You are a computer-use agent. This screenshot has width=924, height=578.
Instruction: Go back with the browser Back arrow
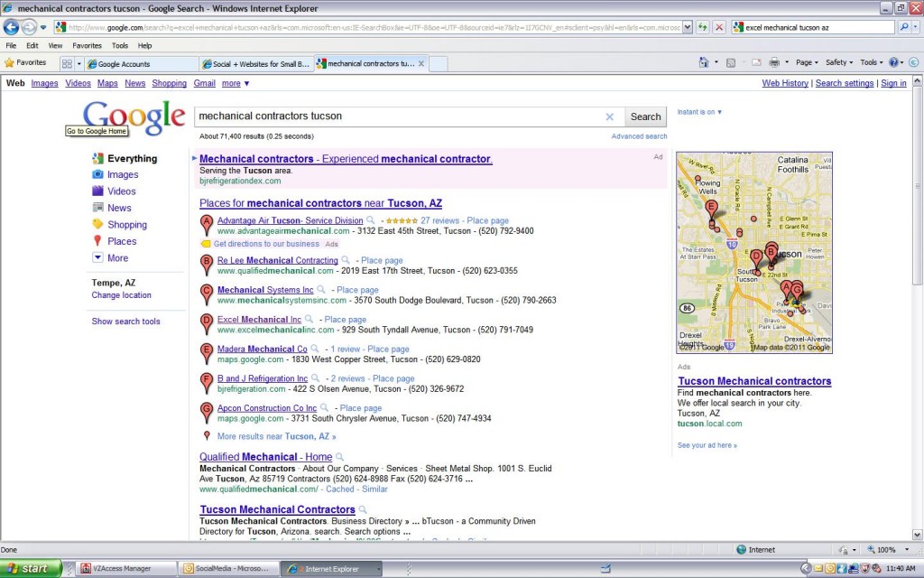click(x=11, y=27)
